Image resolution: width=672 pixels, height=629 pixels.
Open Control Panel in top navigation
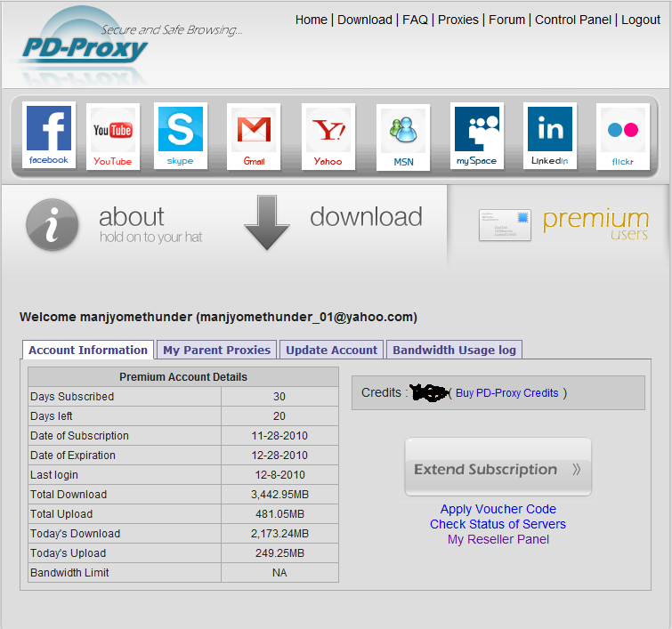click(573, 20)
